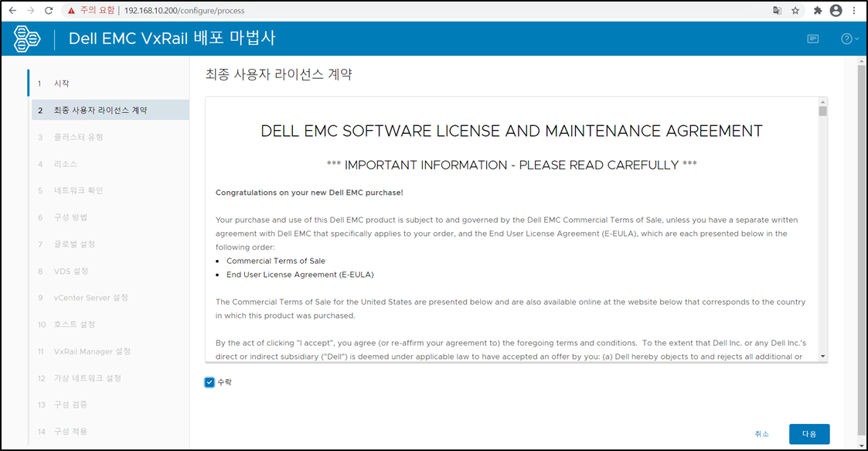Select step 13 구성 검증
868x451 pixels.
tap(110, 405)
